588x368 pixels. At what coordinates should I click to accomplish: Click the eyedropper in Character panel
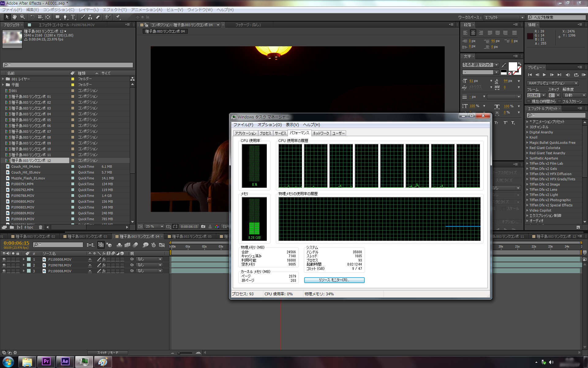coord(504,65)
